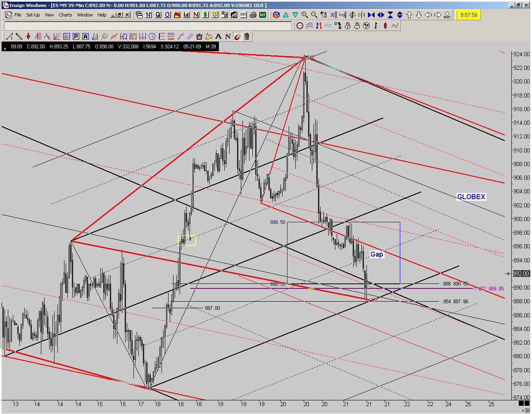Select the red down-arrow marker tool
532x414 pixels.
28,36
